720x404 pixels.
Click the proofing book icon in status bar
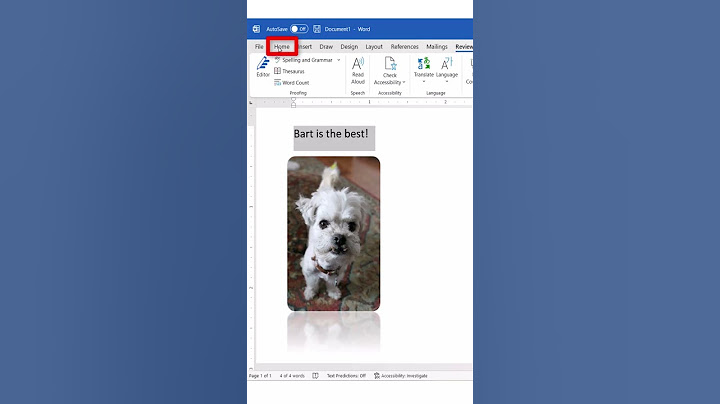click(315, 376)
